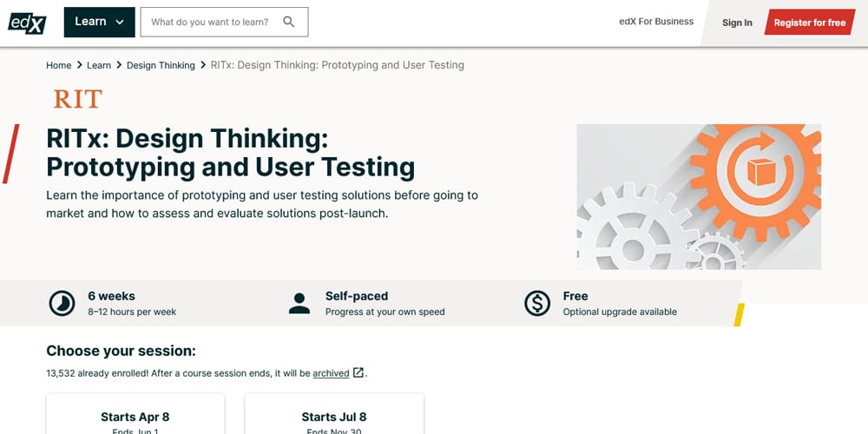The height and width of the screenshot is (434, 868).
Task: Click the course gears thumbnail image
Action: pyautogui.click(x=699, y=196)
